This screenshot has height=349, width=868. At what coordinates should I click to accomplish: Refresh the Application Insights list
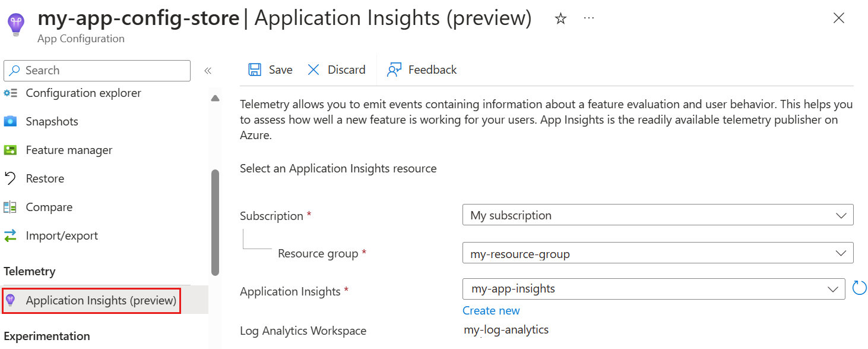859,289
